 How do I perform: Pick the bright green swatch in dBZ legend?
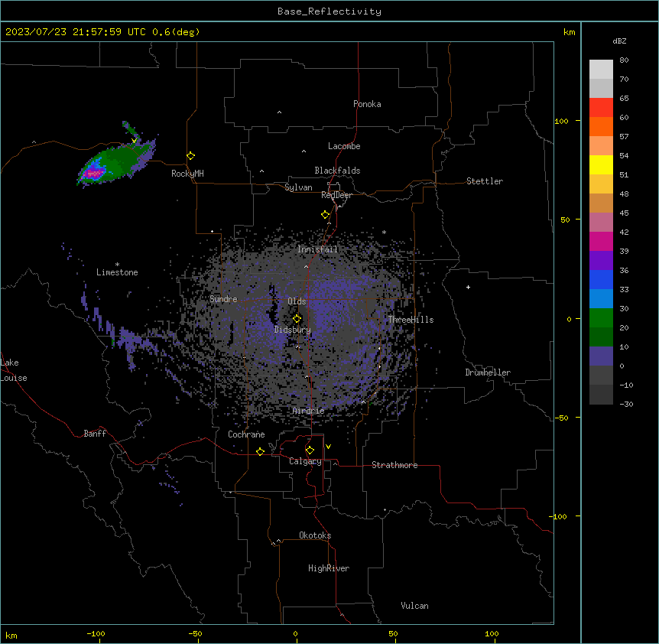(x=601, y=318)
